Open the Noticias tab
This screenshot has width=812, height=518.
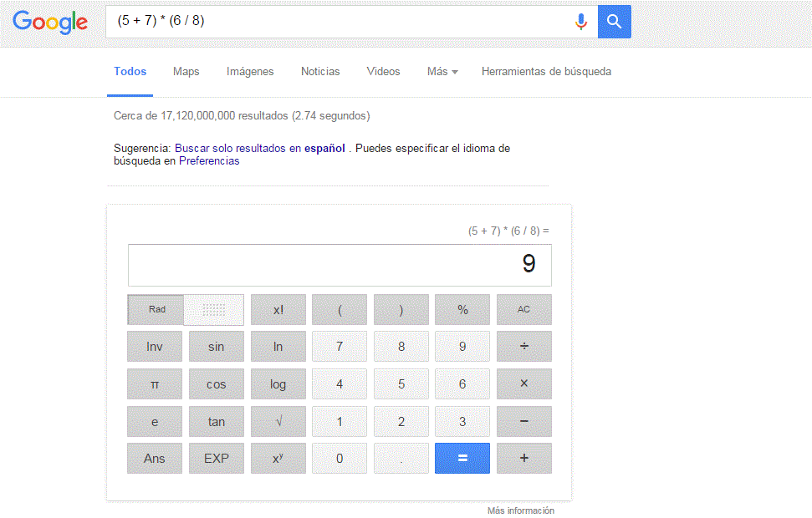tap(320, 71)
